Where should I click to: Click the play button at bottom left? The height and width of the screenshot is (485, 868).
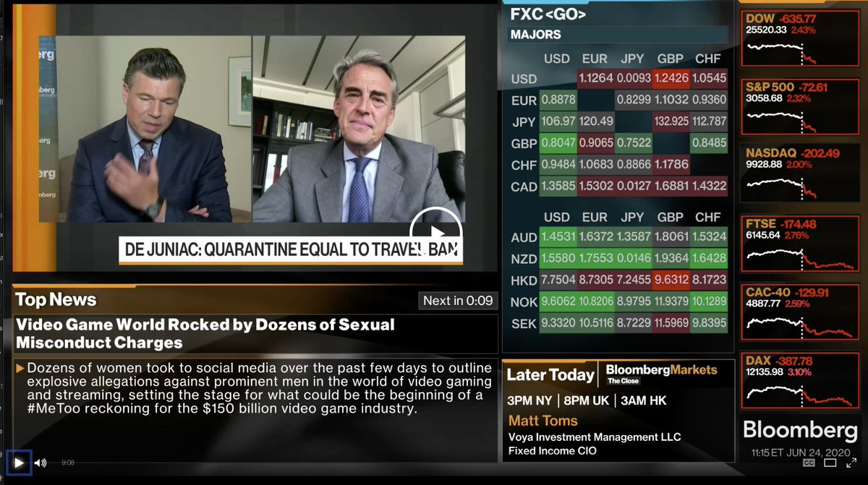pyautogui.click(x=19, y=463)
